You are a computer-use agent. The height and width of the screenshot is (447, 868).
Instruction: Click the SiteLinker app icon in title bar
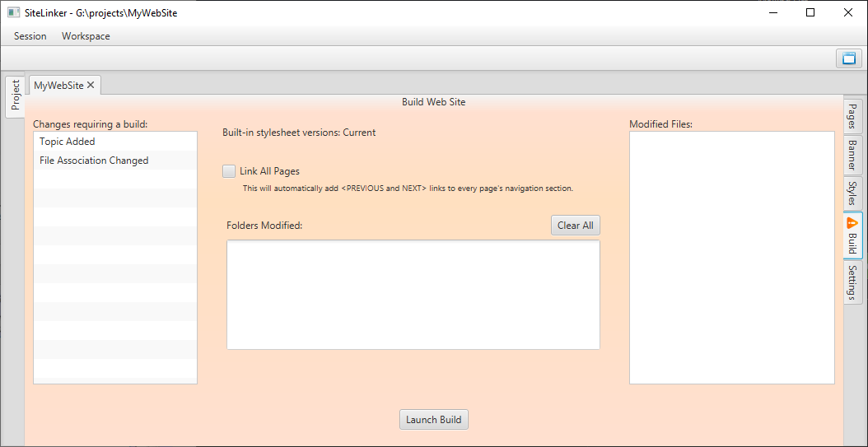(x=13, y=13)
